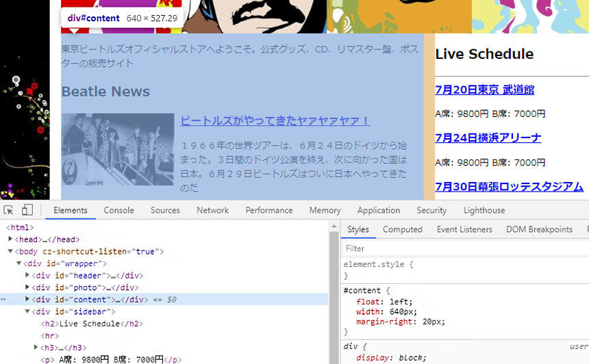This screenshot has height=364, width=589.
Task: Collapse the wrapper div node
Action: point(18,263)
